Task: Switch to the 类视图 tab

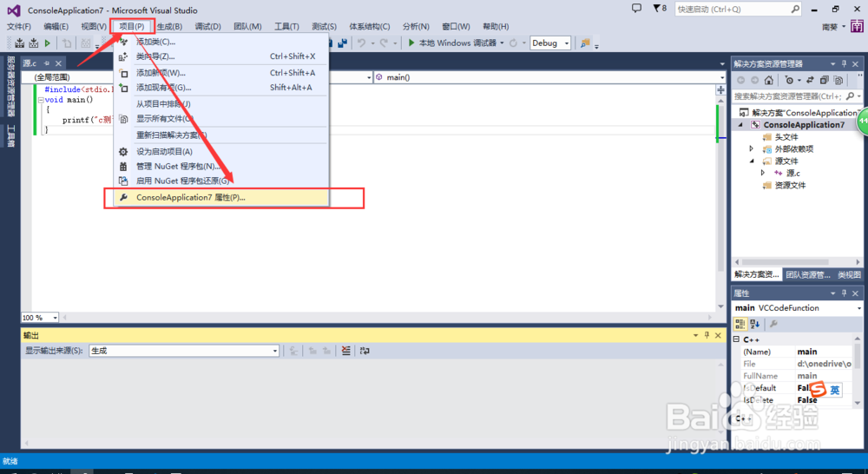Action: point(849,274)
